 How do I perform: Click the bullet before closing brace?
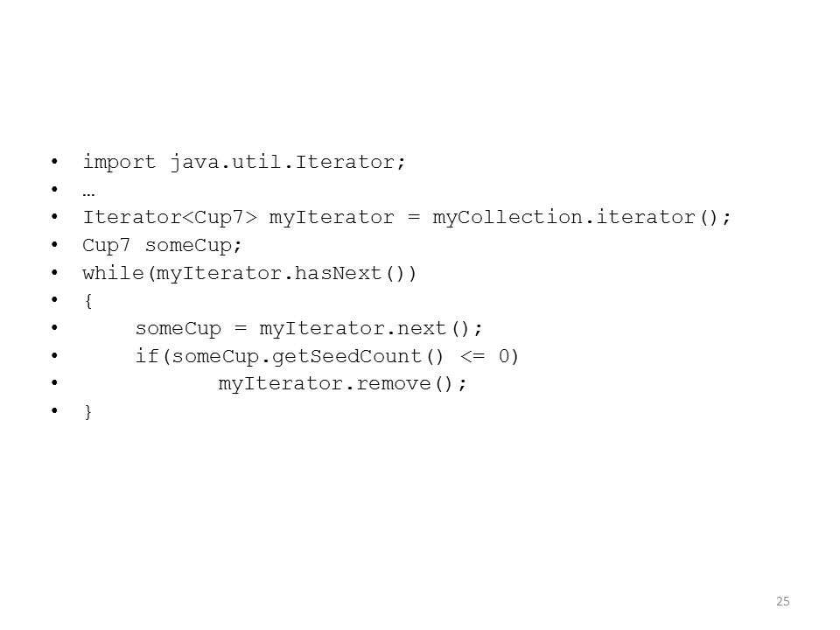click(54, 411)
